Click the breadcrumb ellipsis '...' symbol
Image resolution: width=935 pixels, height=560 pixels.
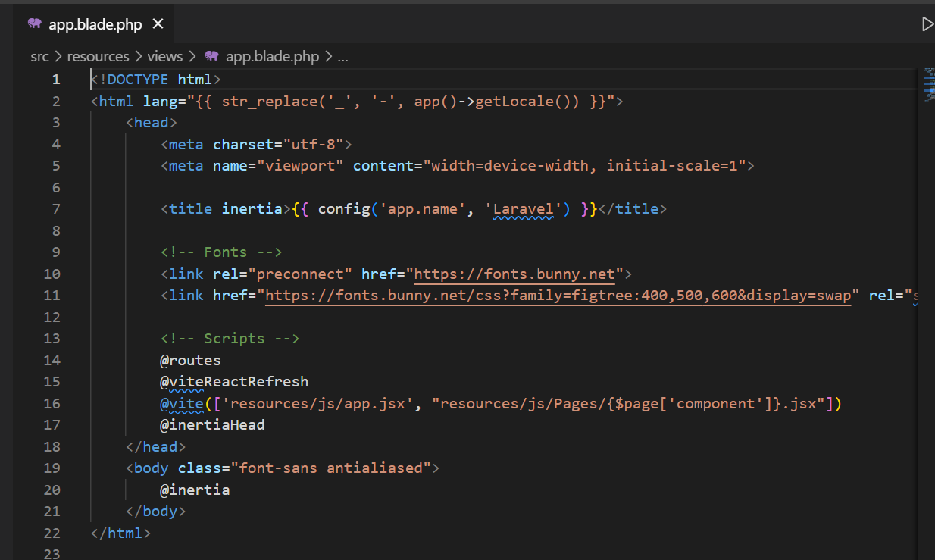[x=342, y=56]
